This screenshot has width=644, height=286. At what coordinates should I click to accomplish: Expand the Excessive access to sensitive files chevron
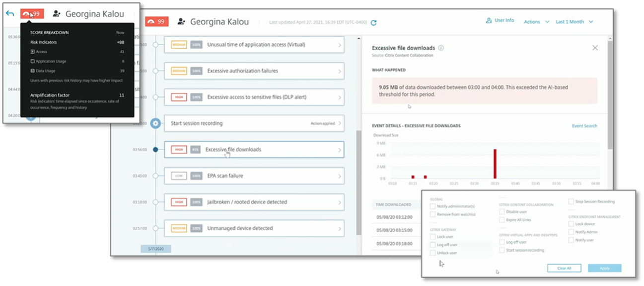coord(340,97)
